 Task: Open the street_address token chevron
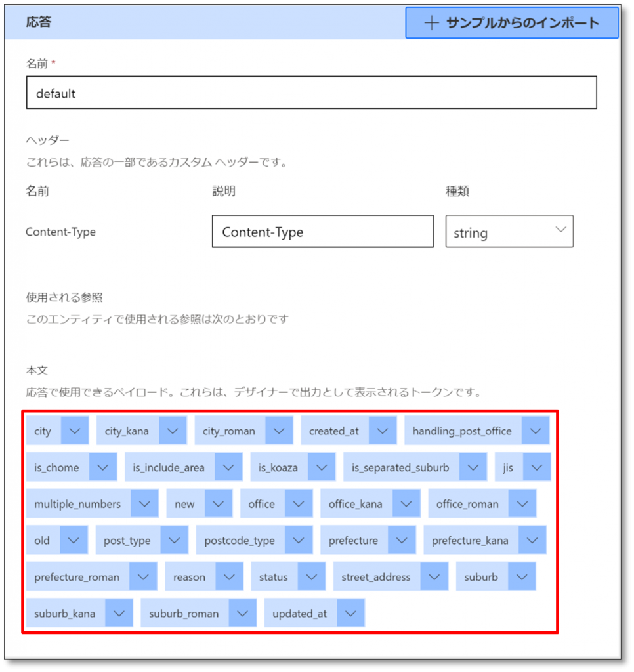434,576
